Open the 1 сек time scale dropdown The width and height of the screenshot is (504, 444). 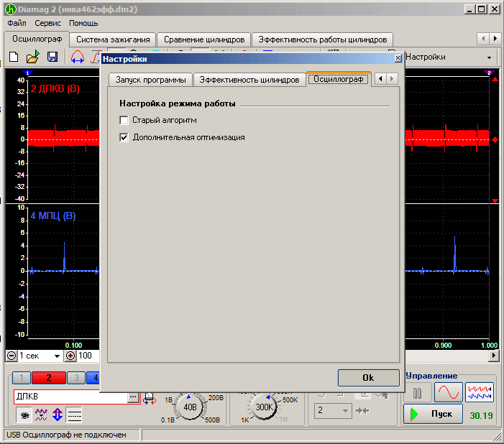(x=57, y=356)
